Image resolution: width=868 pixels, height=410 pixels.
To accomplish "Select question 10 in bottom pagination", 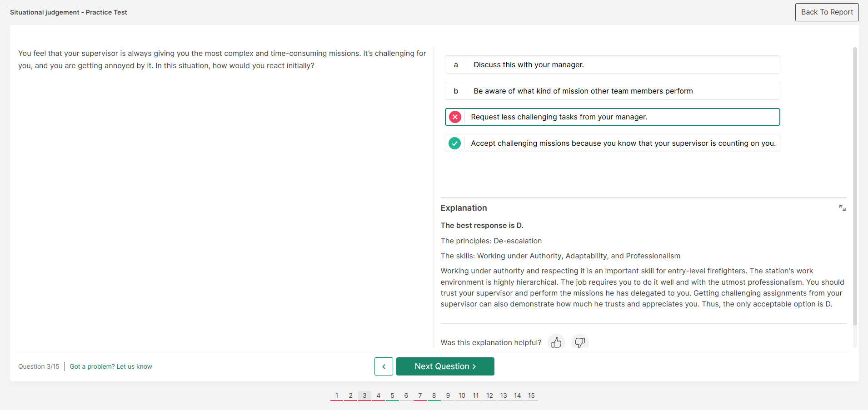I will coord(462,395).
